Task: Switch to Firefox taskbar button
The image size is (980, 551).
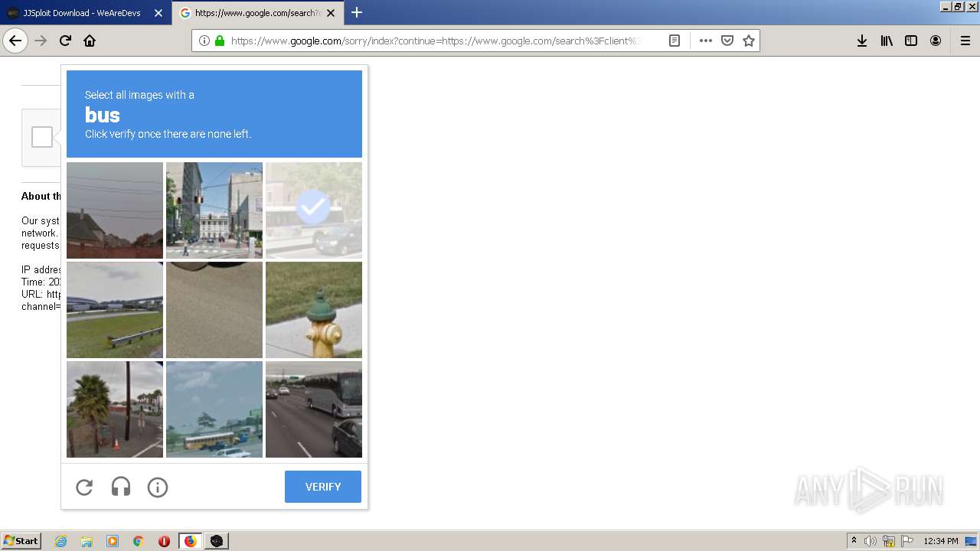Action: tap(190, 541)
